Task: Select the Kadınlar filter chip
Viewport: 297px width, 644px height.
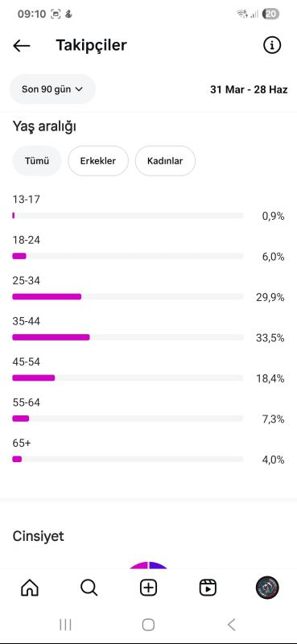Action: pyautogui.click(x=165, y=160)
